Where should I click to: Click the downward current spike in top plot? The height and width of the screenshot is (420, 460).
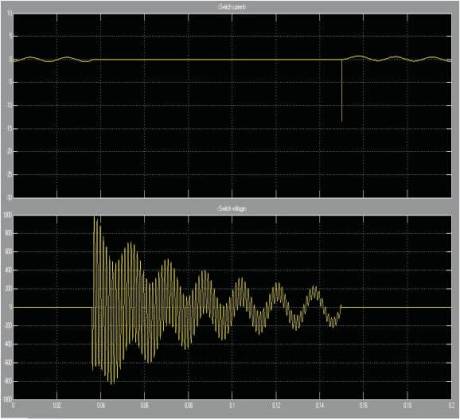click(341, 91)
